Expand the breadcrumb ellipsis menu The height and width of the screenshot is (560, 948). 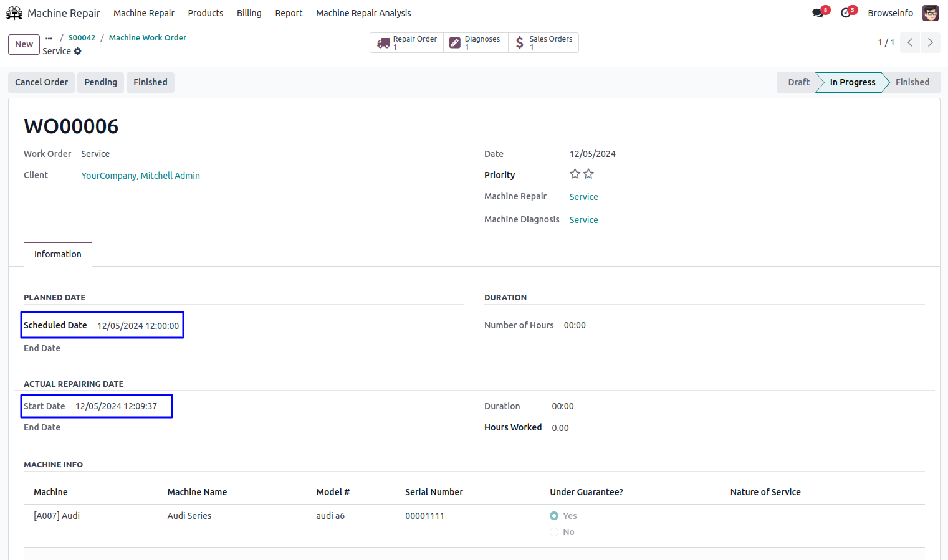[x=49, y=38]
